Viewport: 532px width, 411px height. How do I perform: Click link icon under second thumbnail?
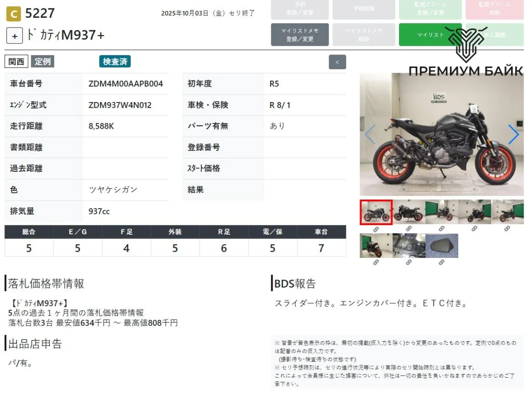pyautogui.click(x=409, y=229)
